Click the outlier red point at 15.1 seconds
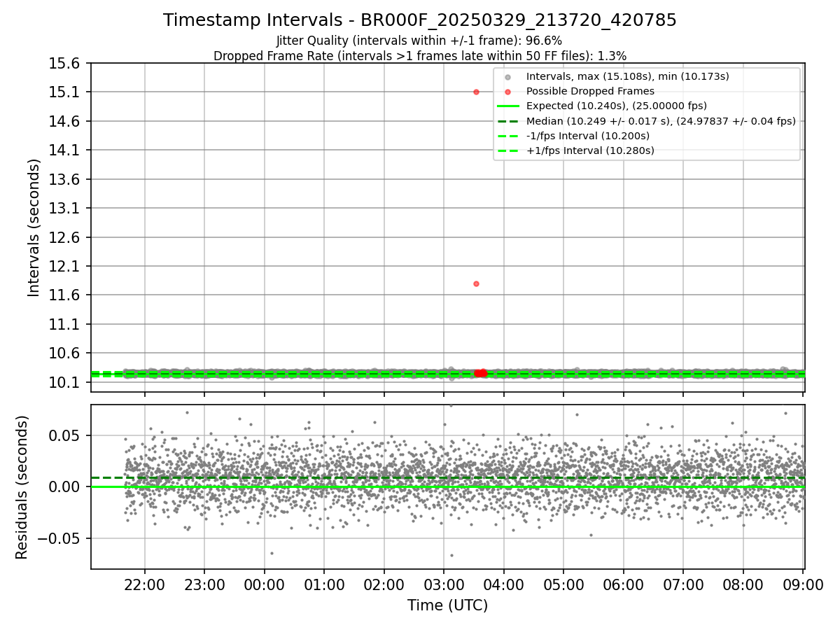 (476, 92)
